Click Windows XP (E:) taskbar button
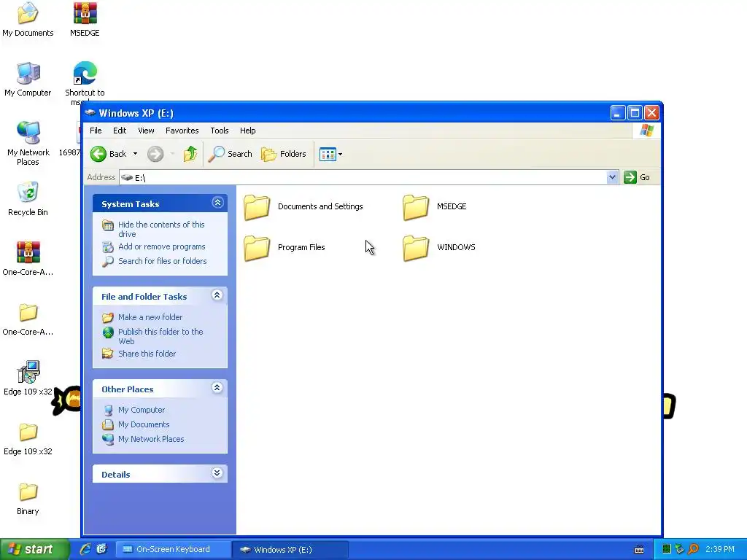The image size is (747, 560). tap(290, 550)
